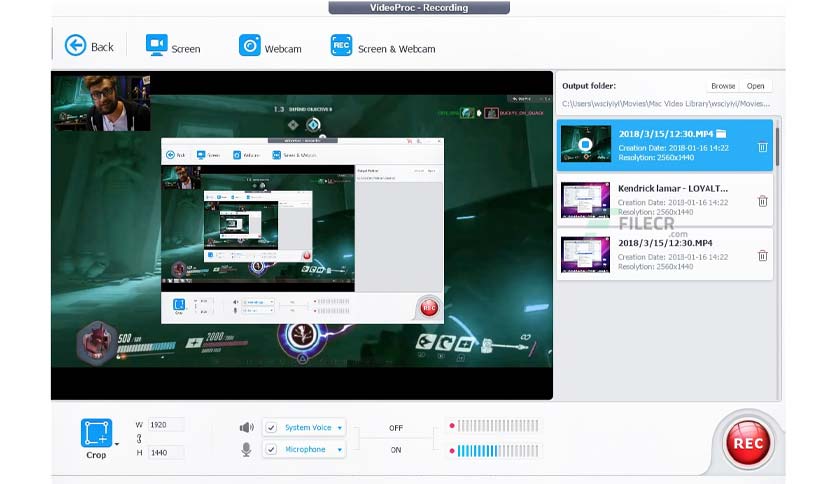Screen dimensions: 836x484
Task: Open folder icon beside the selected MP4 title
Action: pos(722,133)
